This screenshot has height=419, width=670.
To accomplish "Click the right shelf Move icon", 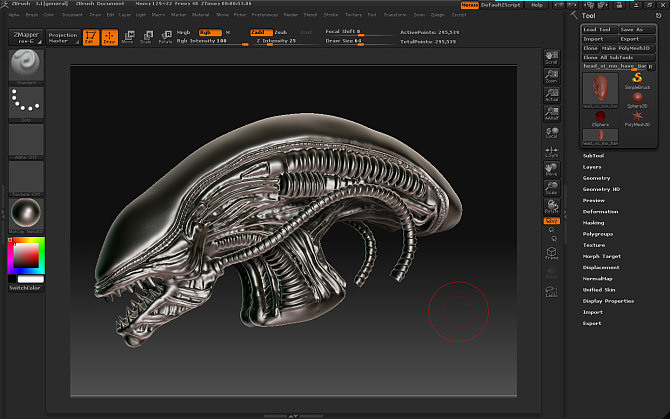I will 552,170.
